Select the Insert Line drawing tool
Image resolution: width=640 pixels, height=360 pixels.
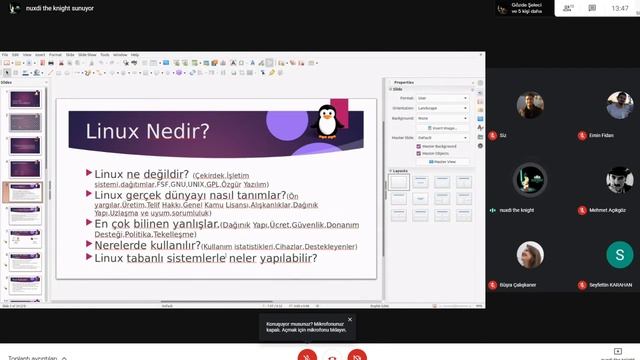coord(51,73)
